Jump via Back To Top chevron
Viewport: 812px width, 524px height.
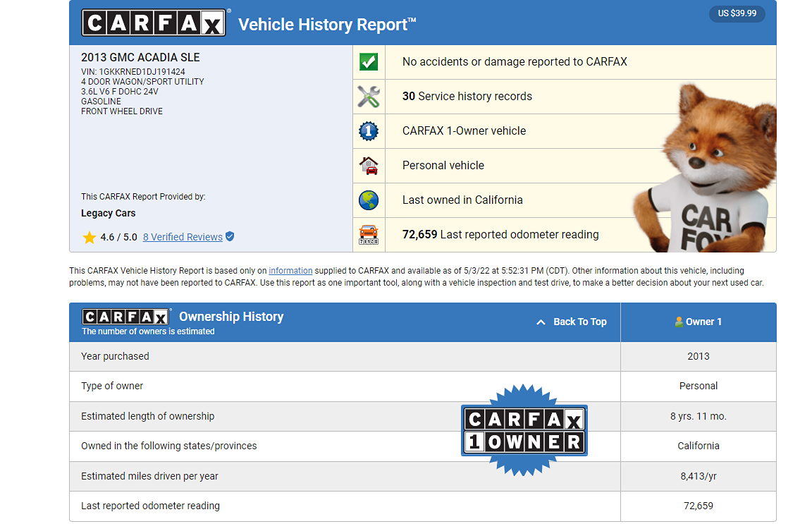click(541, 322)
